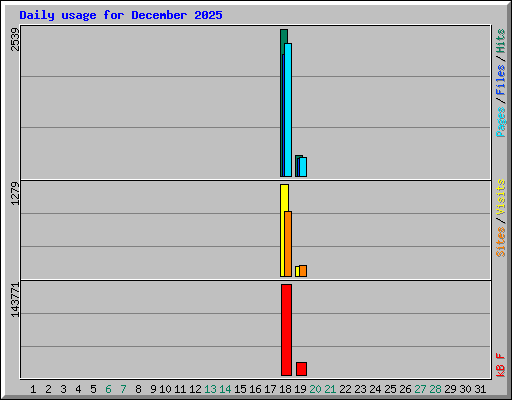Viewport: 512px width, 400px height.
Task: Click the red KB F legend label
Action: [501, 365]
